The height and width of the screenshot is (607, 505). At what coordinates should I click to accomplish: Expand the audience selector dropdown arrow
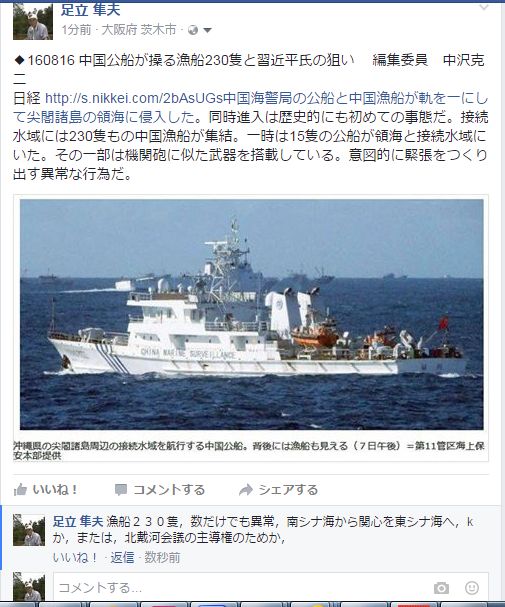click(x=207, y=30)
